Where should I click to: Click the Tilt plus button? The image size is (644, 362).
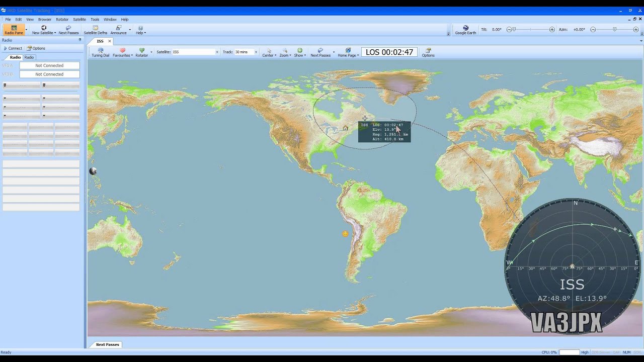point(552,30)
